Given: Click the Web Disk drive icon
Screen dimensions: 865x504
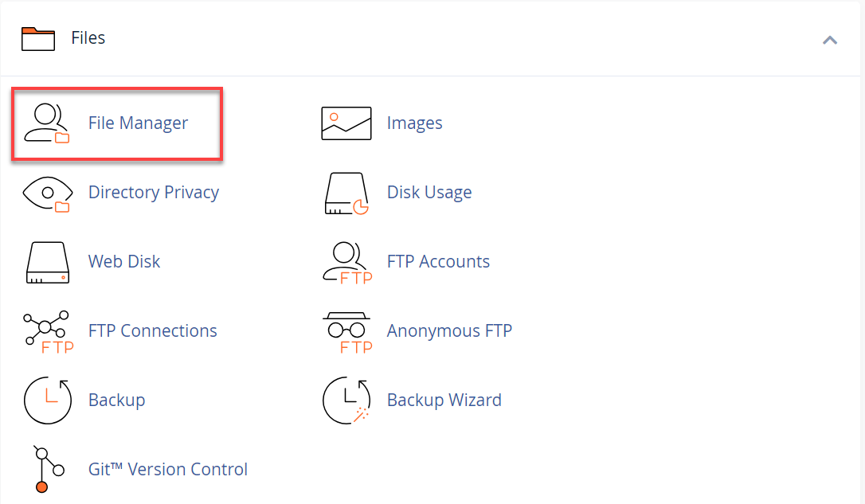Looking at the screenshot, I should pos(48,263).
